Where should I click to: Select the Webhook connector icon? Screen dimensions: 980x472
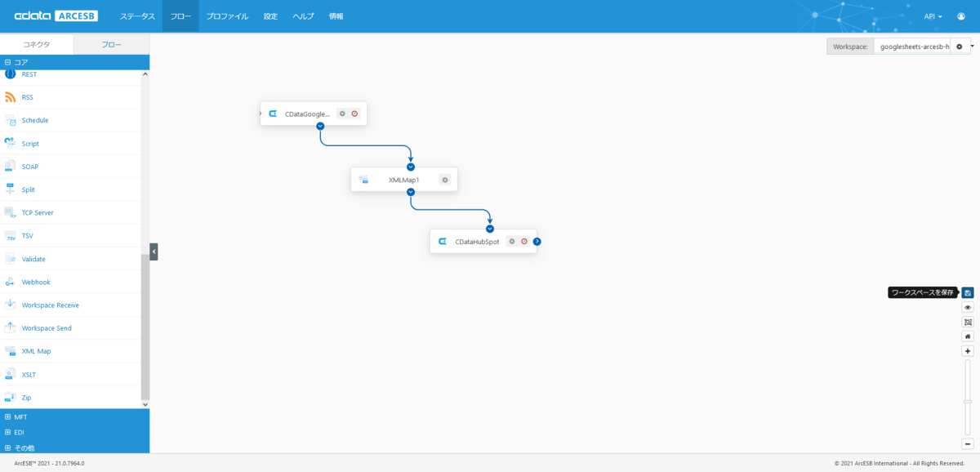pyautogui.click(x=11, y=282)
